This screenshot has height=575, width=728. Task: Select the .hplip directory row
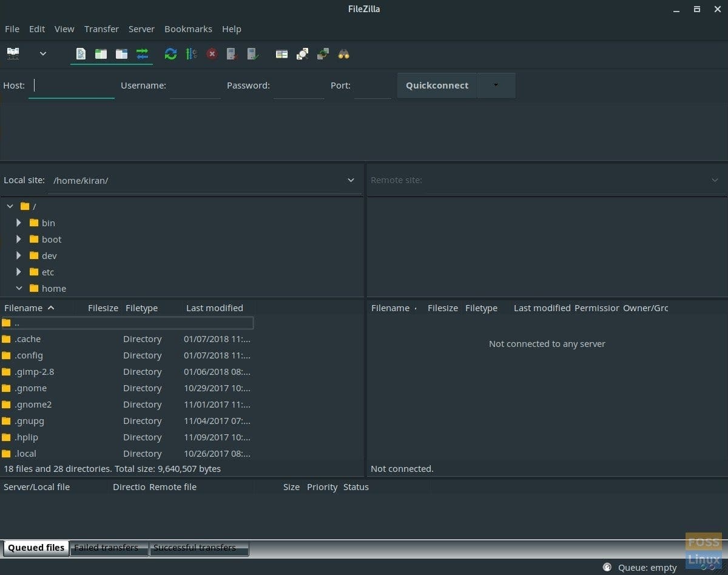click(x=127, y=437)
